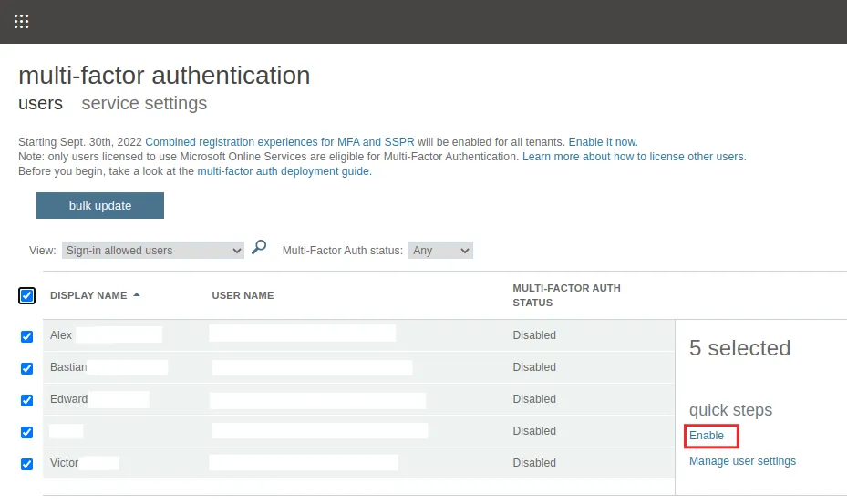Expand the Multi-Factor Auth status dropdown
Image resolution: width=847 pixels, height=504 pixels.
(440, 251)
